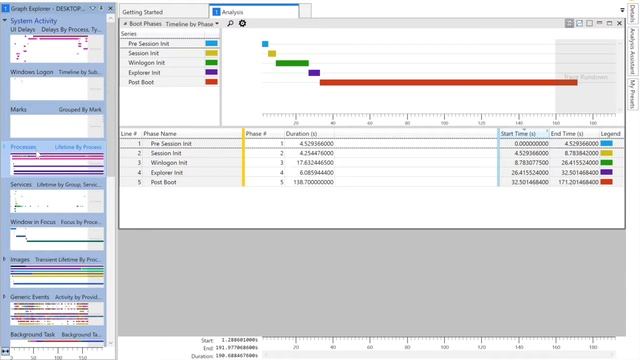Select Explorer Init bar in timeline graph
This screenshot has height=360, width=640.
pyautogui.click(x=314, y=73)
